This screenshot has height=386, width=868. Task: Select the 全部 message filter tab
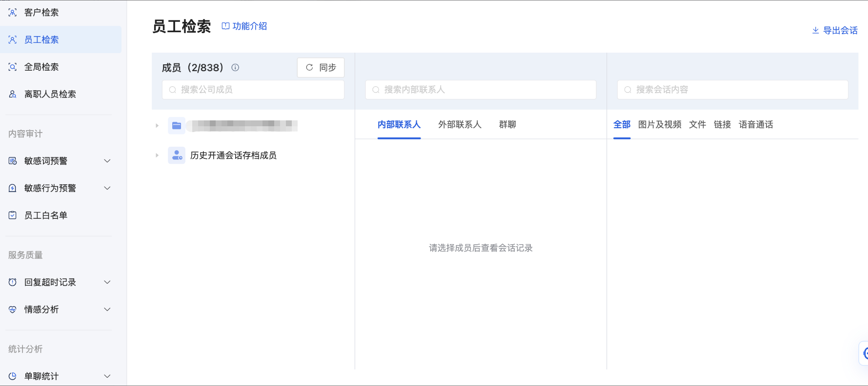coord(622,125)
